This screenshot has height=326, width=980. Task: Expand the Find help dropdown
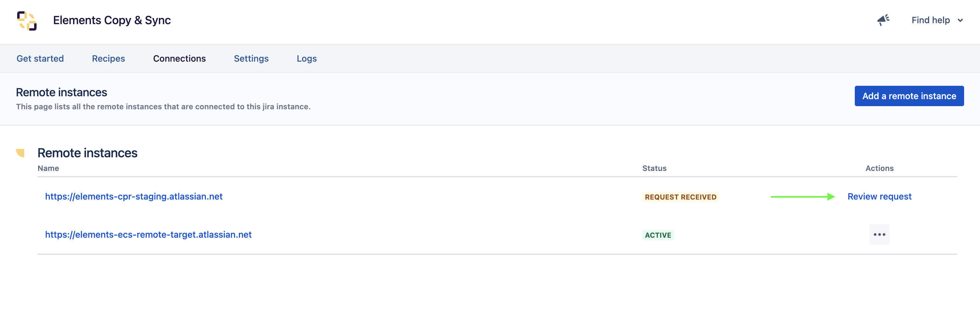click(x=937, y=20)
